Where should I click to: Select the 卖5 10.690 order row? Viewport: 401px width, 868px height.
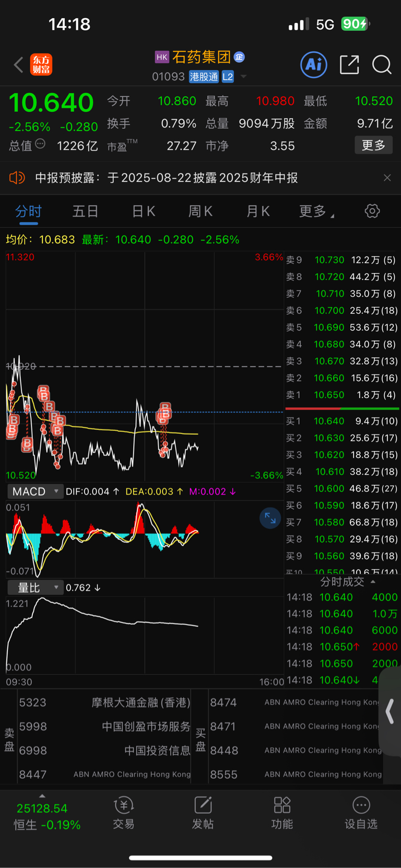tap(342, 327)
